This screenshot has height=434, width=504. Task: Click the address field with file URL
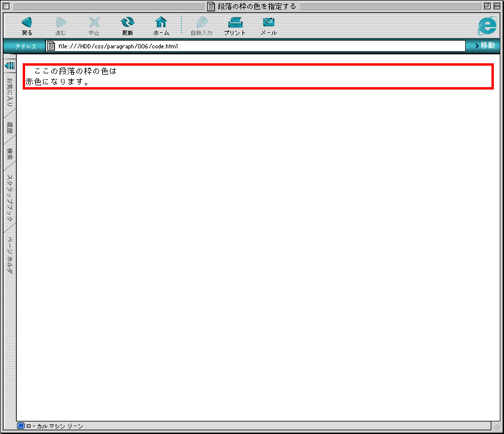click(x=256, y=46)
